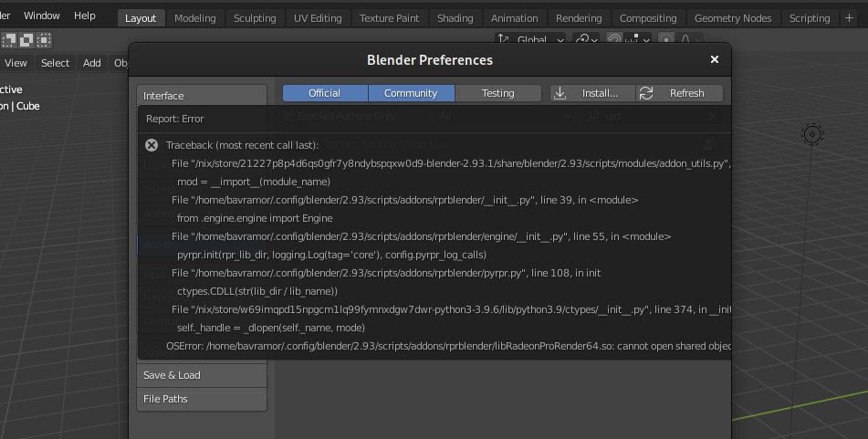Image resolution: width=868 pixels, height=439 pixels.
Task: Open the viewport Select menu
Action: (x=55, y=63)
